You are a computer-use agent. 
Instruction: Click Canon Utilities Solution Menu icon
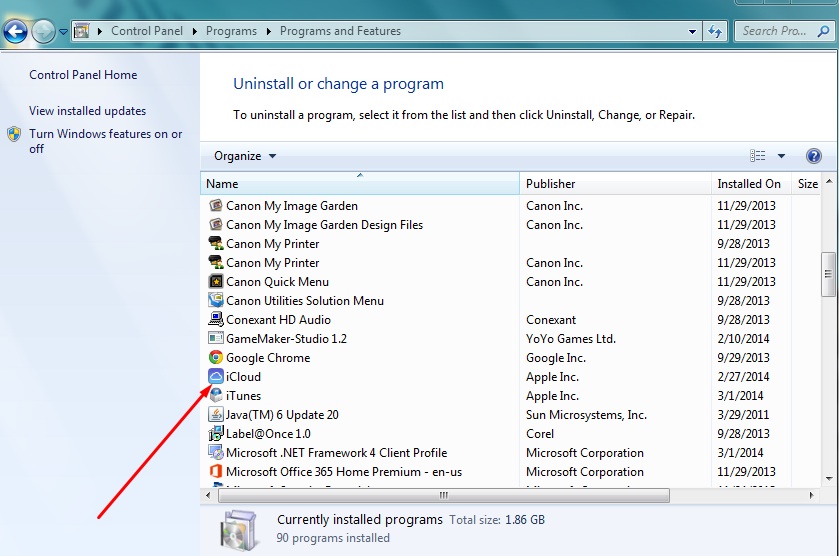pos(216,300)
